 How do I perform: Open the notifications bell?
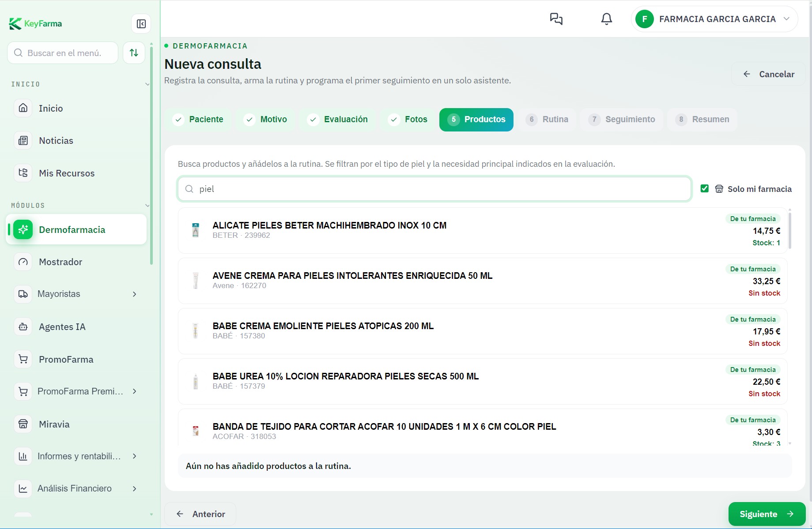tap(607, 19)
